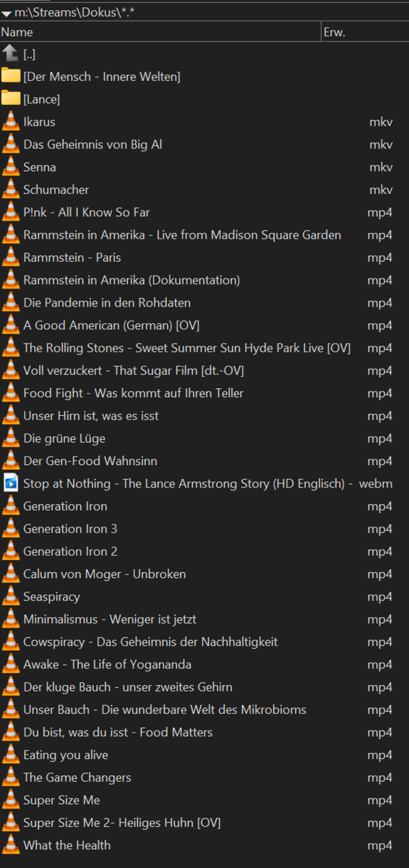Click folder icon of Der Mensch - Innere Welten

click(10, 76)
